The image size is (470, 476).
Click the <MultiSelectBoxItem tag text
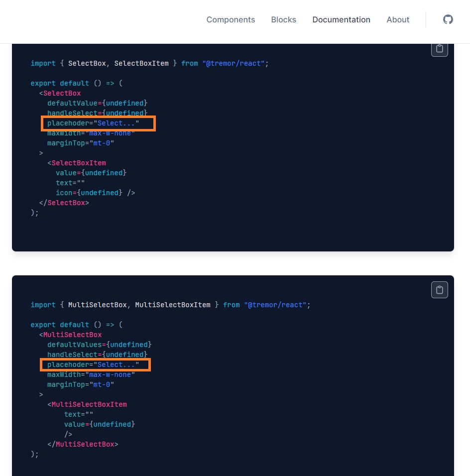(x=87, y=404)
